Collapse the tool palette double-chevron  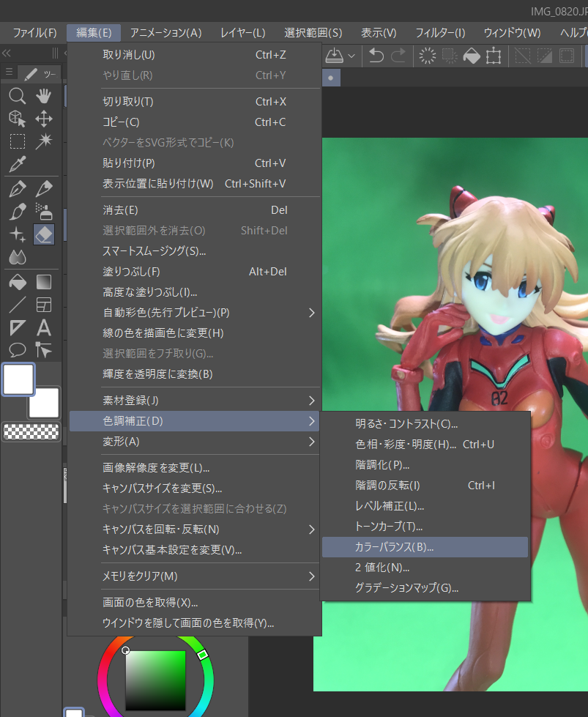click(x=7, y=53)
